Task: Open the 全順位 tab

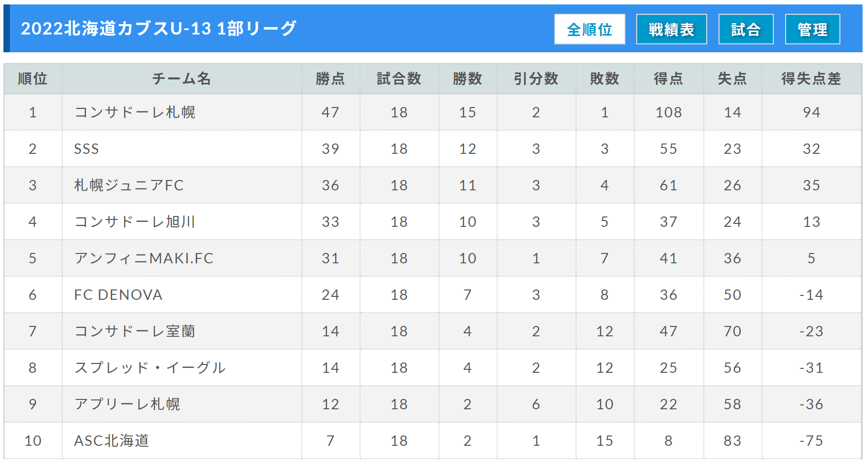Action: [589, 29]
